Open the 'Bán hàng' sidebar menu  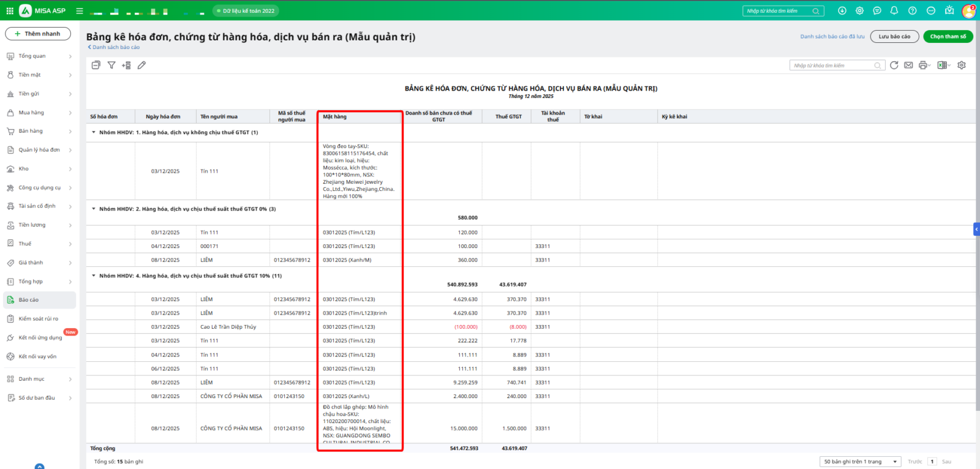31,131
